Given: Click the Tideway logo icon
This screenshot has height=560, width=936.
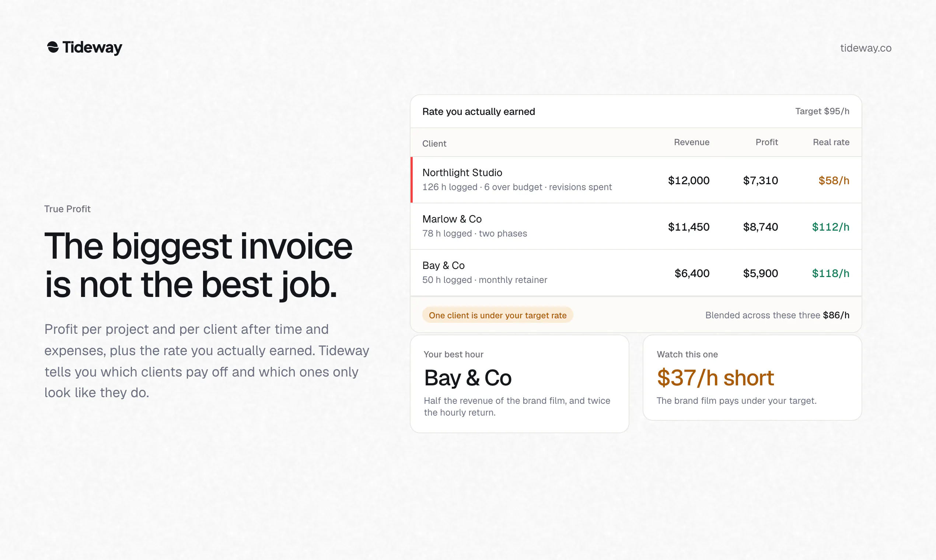Looking at the screenshot, I should (53, 47).
